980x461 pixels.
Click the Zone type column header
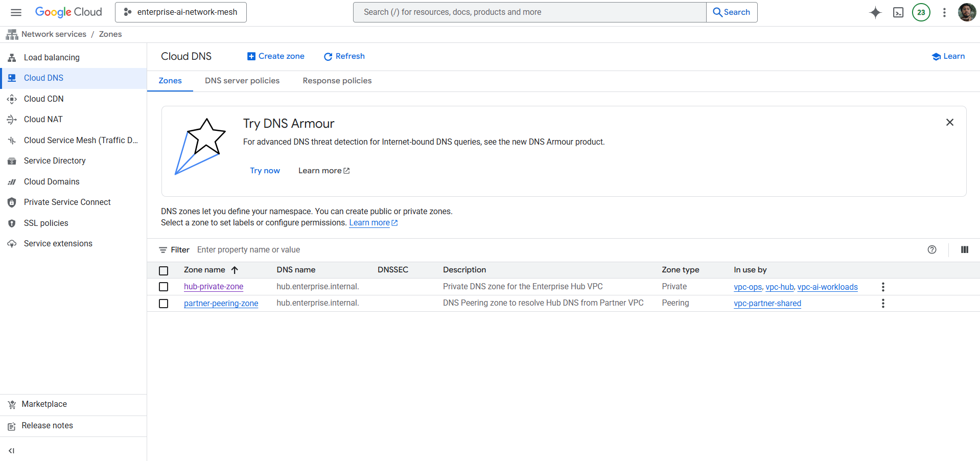point(681,270)
